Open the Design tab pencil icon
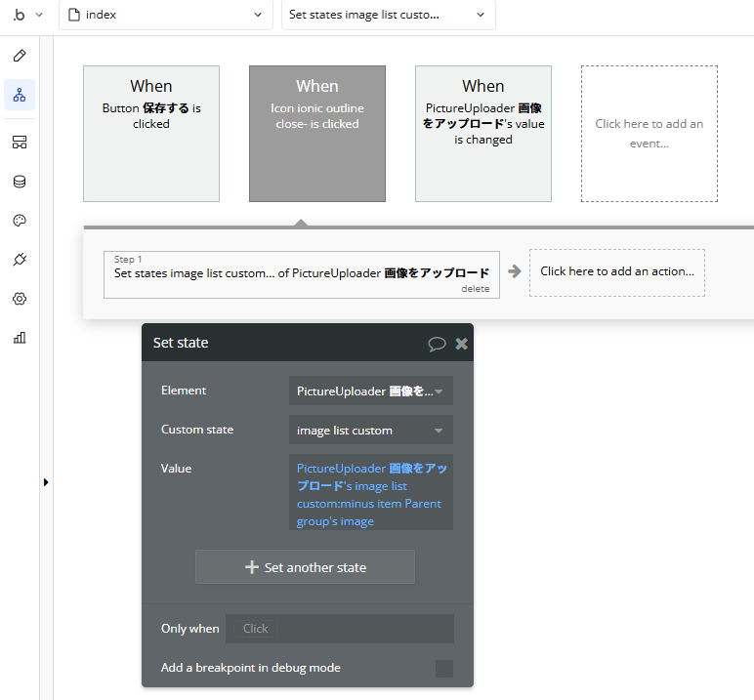Image resolution: width=754 pixels, height=700 pixels. [x=20, y=56]
